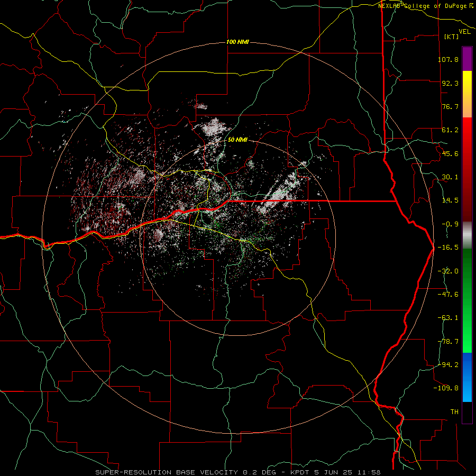The image size is (476, 476).
Task: Click the -16.5 velocity scale value
Action: click(x=448, y=248)
